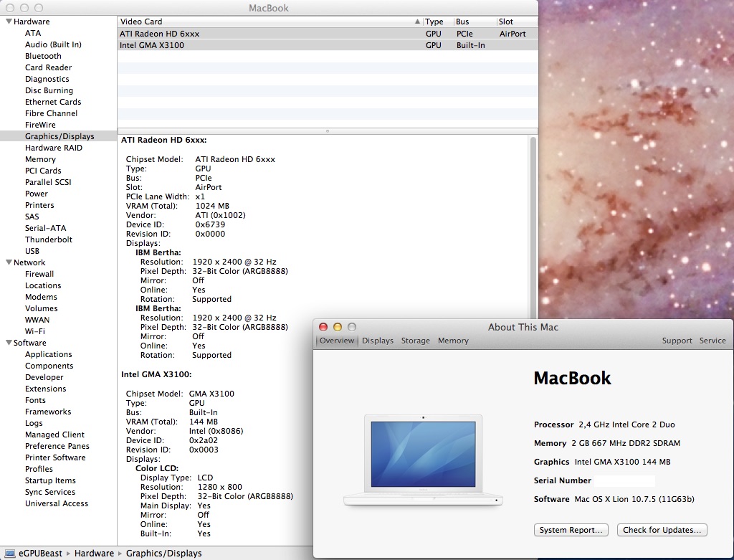Open Hardware RAID entry
Image resolution: width=734 pixels, height=560 pixels.
(53, 148)
